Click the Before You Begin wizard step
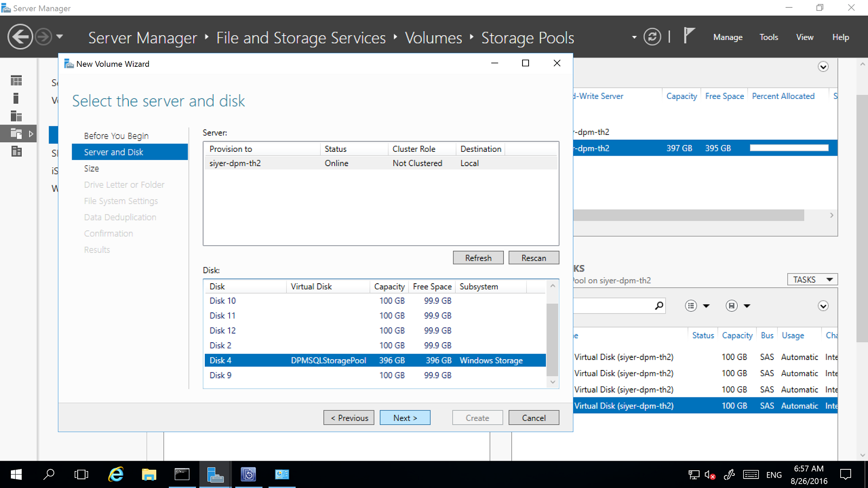Image resolution: width=868 pixels, height=488 pixels. point(116,136)
